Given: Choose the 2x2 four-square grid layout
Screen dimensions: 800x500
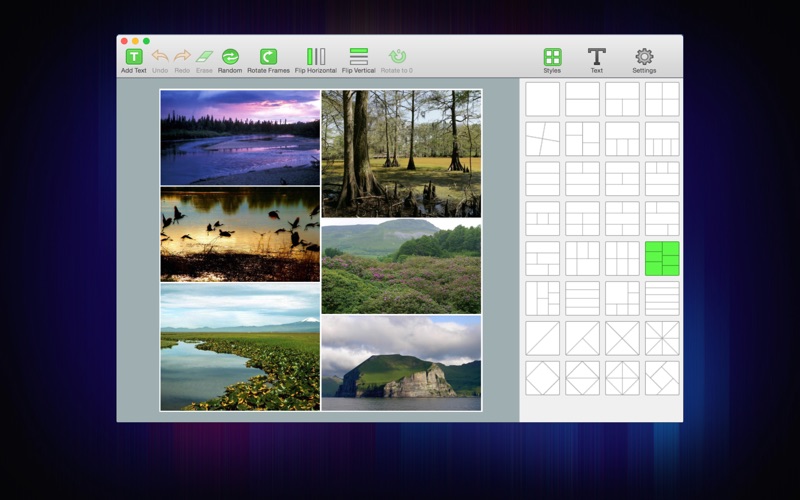Looking at the screenshot, I should (x=662, y=99).
